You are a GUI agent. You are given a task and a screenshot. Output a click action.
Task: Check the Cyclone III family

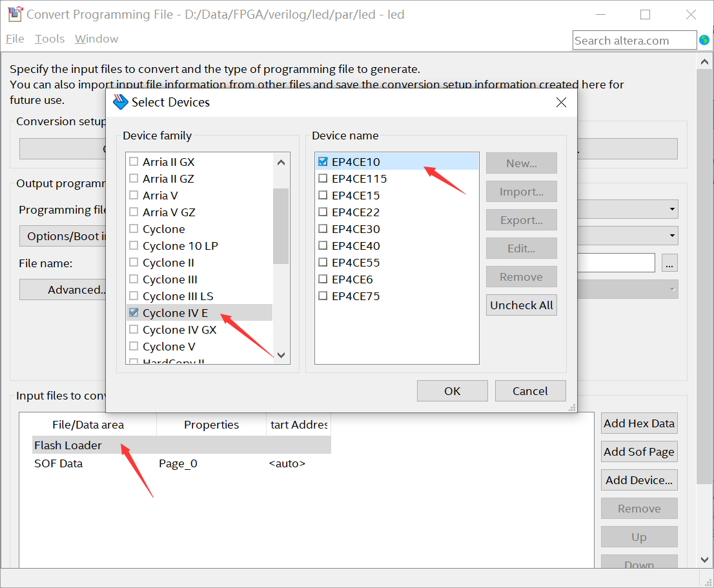pyautogui.click(x=134, y=279)
